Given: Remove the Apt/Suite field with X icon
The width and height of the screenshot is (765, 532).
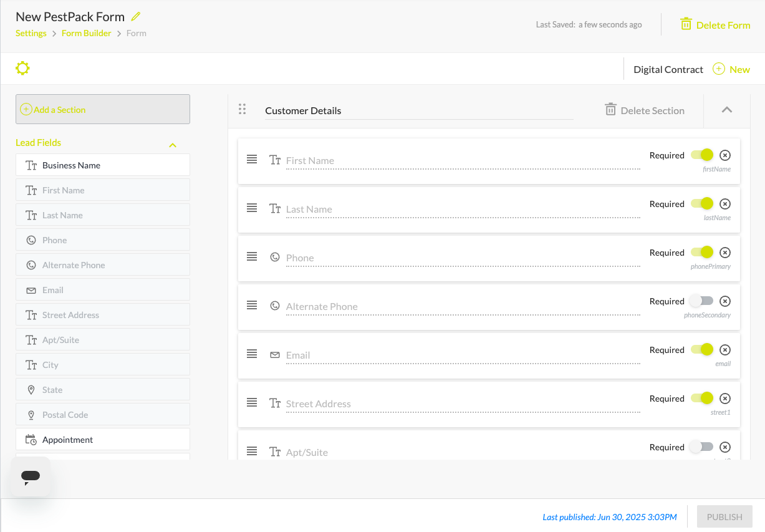Looking at the screenshot, I should click(x=725, y=447).
